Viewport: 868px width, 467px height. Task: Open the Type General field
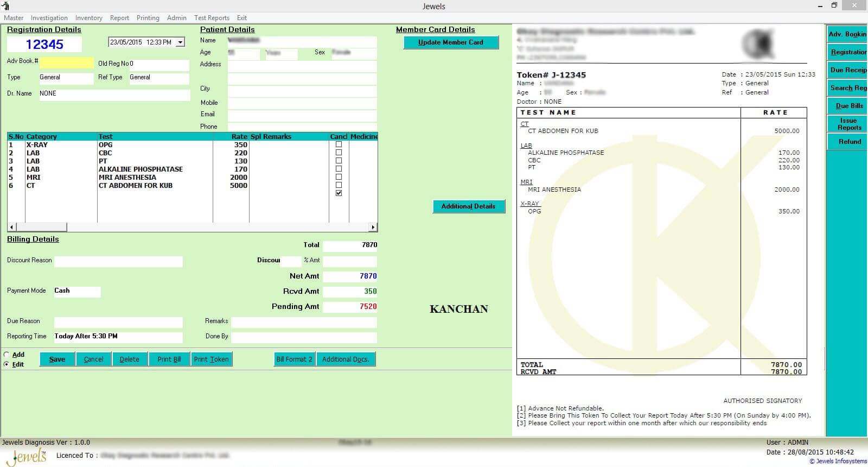(x=66, y=78)
